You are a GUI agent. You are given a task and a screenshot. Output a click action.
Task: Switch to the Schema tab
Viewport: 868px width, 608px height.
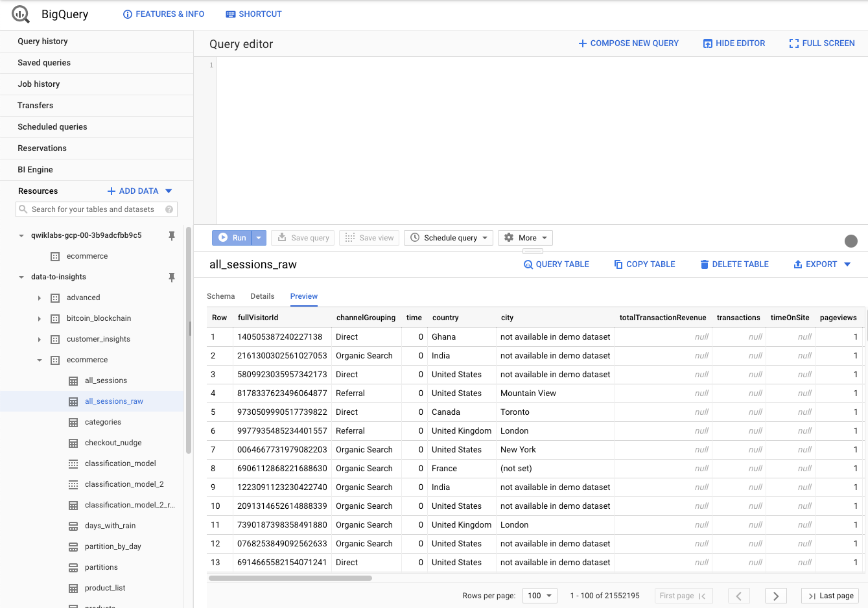pos(220,296)
